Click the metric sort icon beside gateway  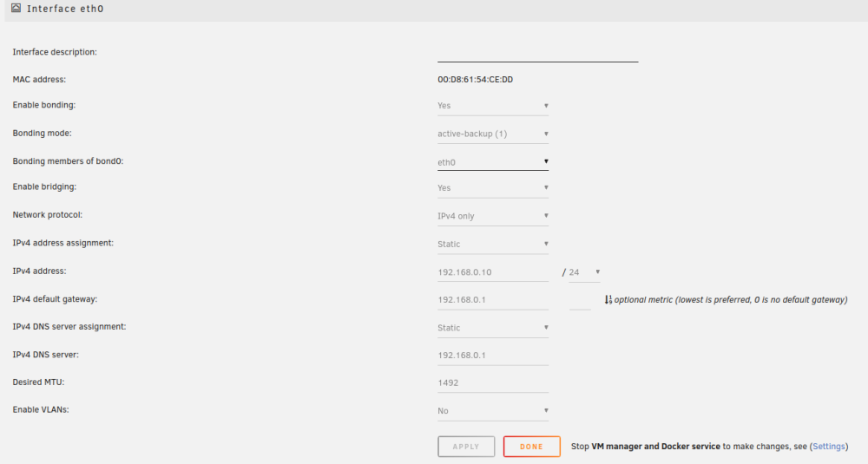608,300
